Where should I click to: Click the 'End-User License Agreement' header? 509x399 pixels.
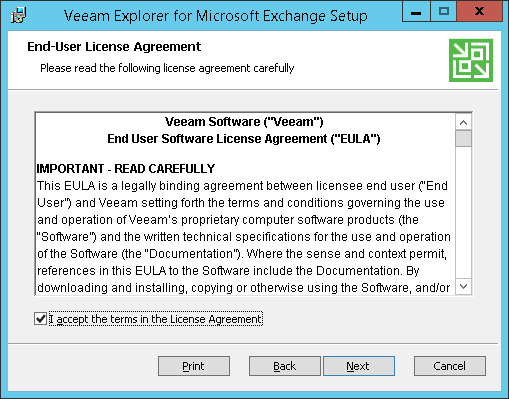114,47
